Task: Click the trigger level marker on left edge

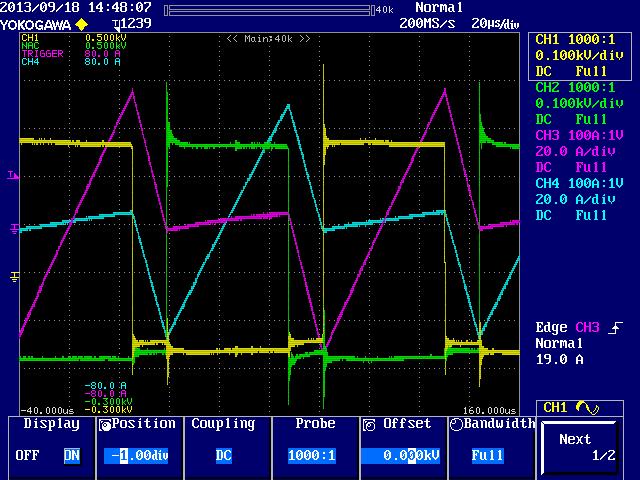Action: pos(13,176)
